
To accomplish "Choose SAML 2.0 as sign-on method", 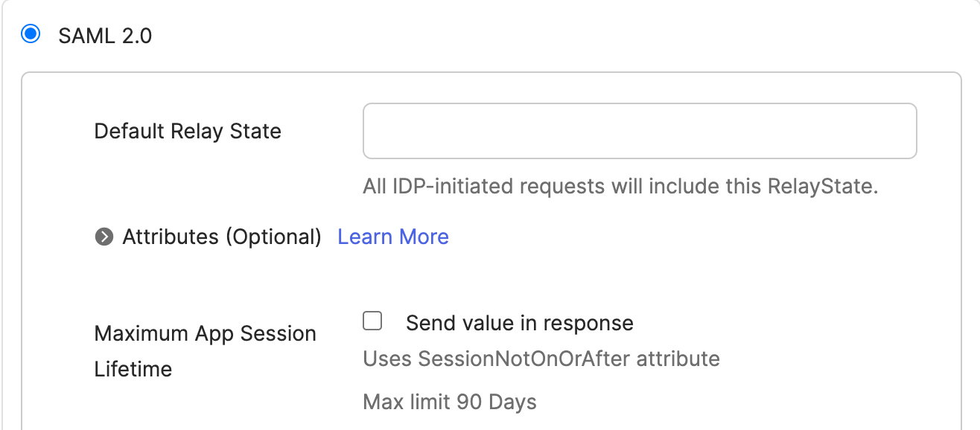I will (x=31, y=34).
